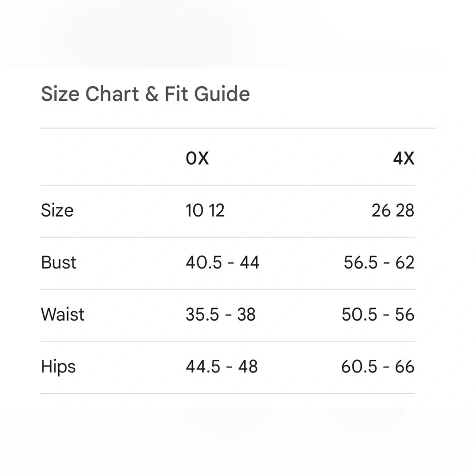The height and width of the screenshot is (476, 476).
Task: Click the Hips row label
Action: click(x=58, y=367)
